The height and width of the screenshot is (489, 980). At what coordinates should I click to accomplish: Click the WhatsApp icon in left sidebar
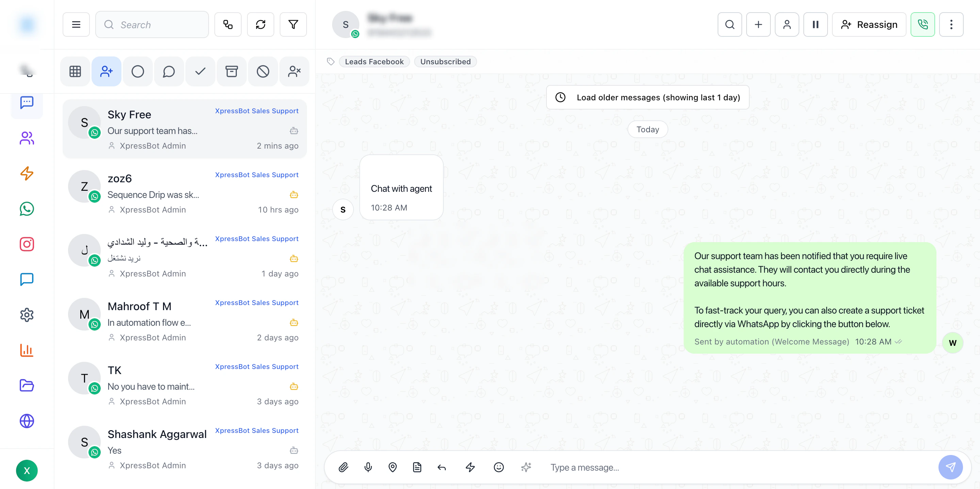(x=27, y=209)
